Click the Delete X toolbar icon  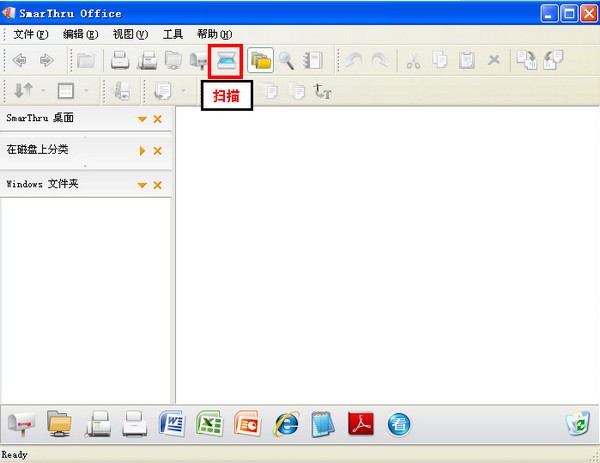(x=494, y=60)
